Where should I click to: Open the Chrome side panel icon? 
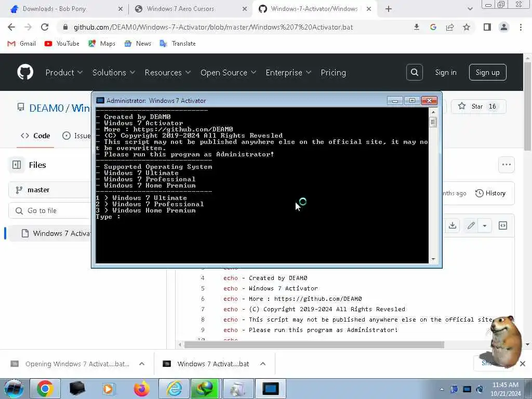[x=487, y=27]
